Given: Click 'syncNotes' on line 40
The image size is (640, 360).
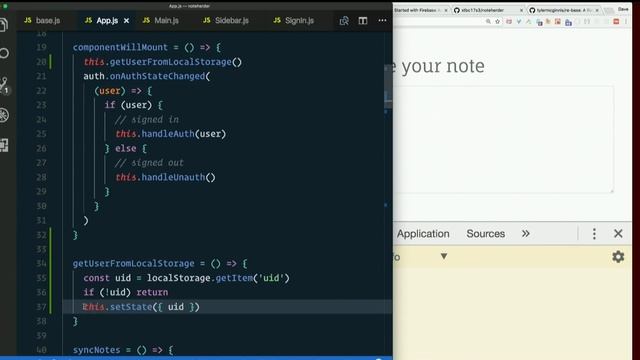Looking at the screenshot, I should (97, 350).
